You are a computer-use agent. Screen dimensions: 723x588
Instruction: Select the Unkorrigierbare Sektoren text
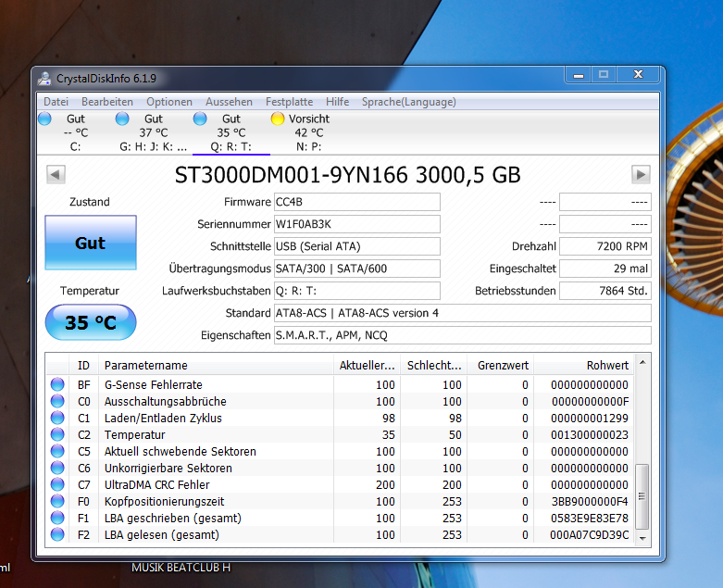168,469
